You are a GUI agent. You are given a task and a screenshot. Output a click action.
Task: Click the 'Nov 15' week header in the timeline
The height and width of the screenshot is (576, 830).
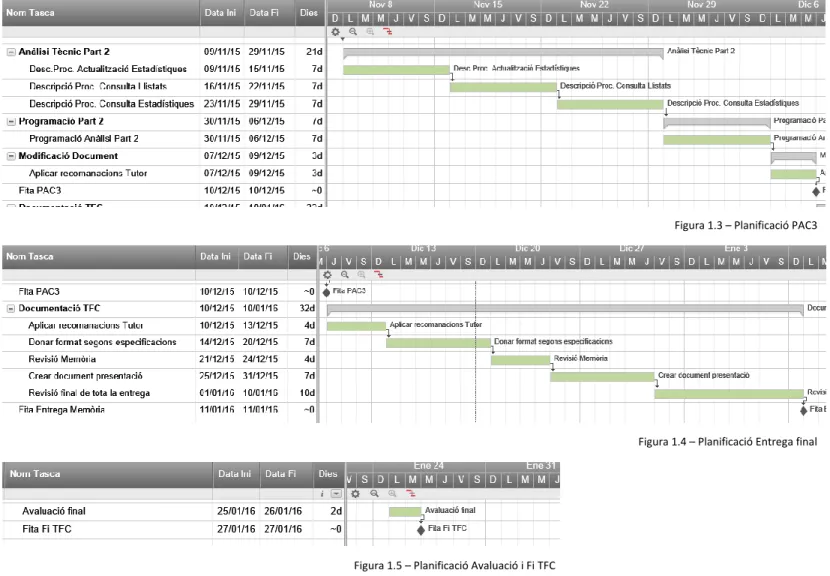pos(488,4)
